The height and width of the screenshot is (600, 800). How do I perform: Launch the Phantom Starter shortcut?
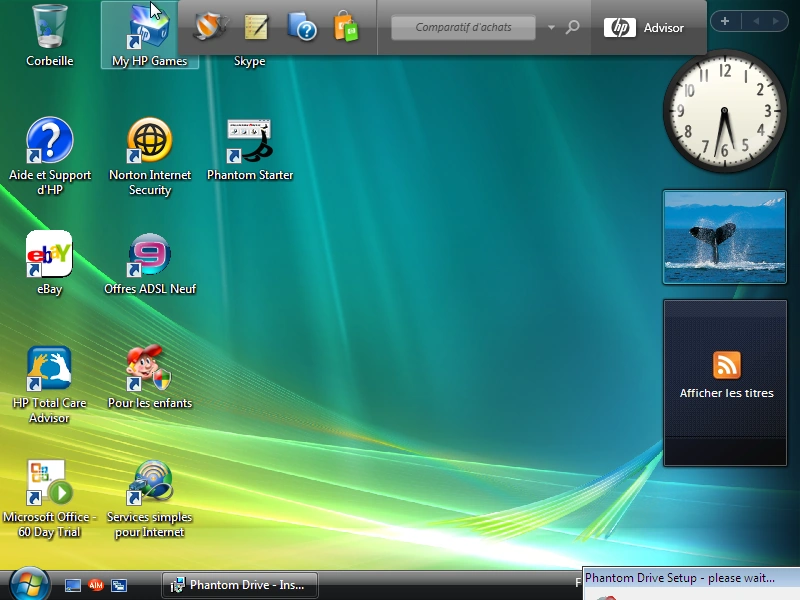pyautogui.click(x=249, y=149)
